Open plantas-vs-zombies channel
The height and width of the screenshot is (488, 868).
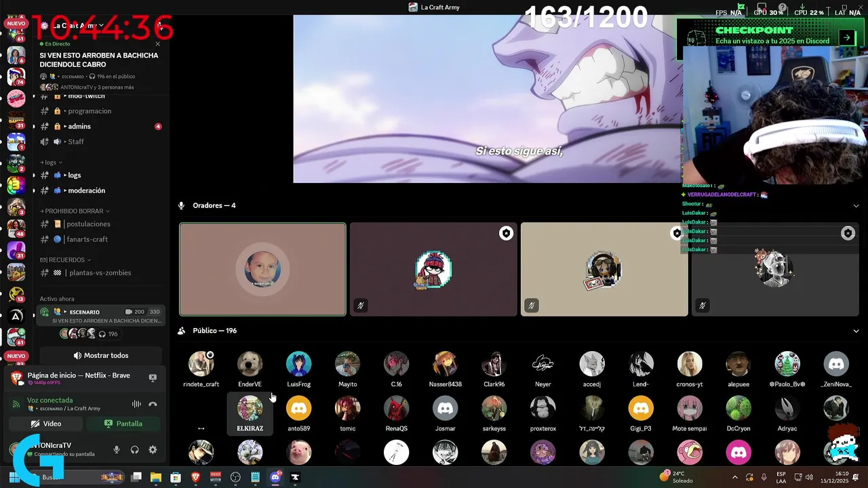tap(101, 272)
